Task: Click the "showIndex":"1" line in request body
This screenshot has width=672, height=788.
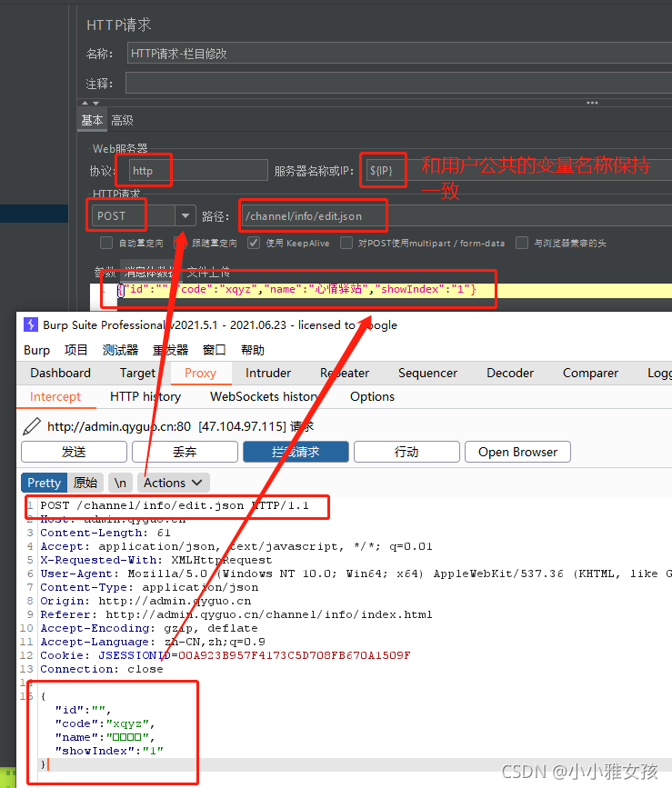Action: 109,751
